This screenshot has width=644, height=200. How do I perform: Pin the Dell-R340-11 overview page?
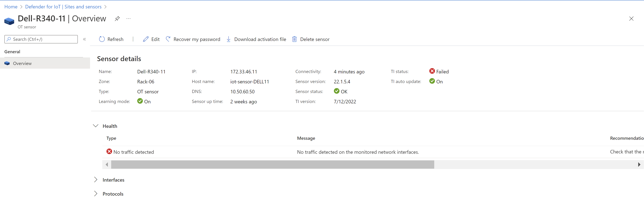117,19
